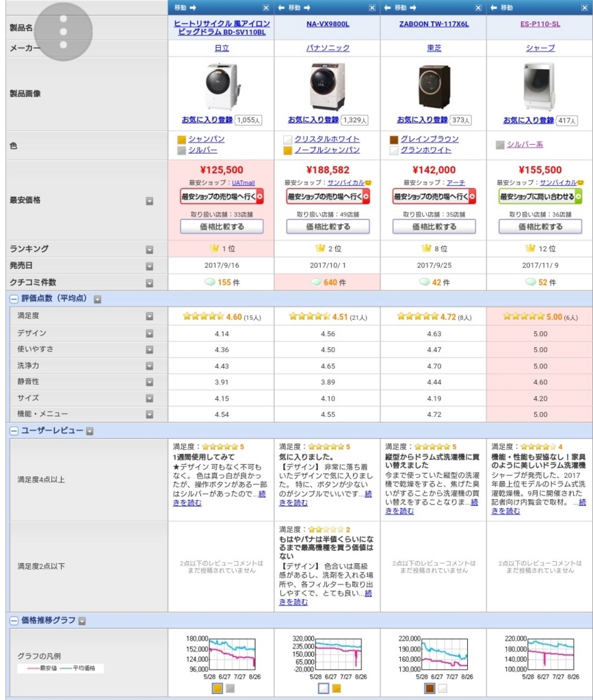Open sort dropdown for 最安価格 row
The height and width of the screenshot is (700, 593).
(x=150, y=201)
